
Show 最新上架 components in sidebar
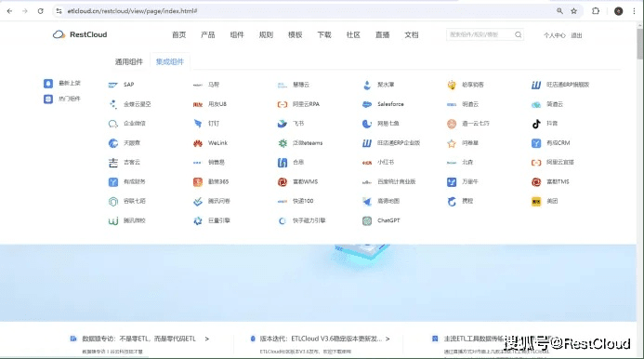coord(62,84)
